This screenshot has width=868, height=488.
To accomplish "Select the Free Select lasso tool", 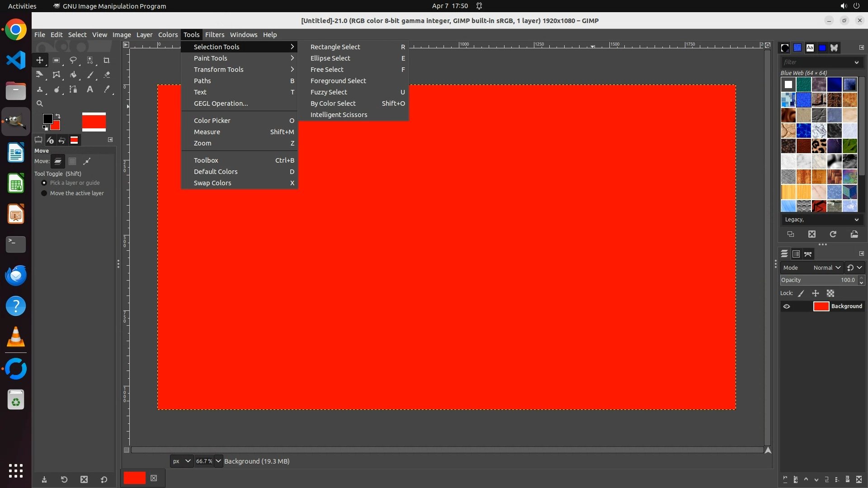I will 73,60.
